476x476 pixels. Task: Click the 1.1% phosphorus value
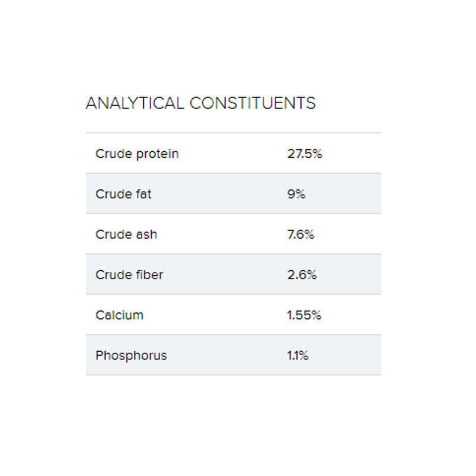pyautogui.click(x=297, y=356)
